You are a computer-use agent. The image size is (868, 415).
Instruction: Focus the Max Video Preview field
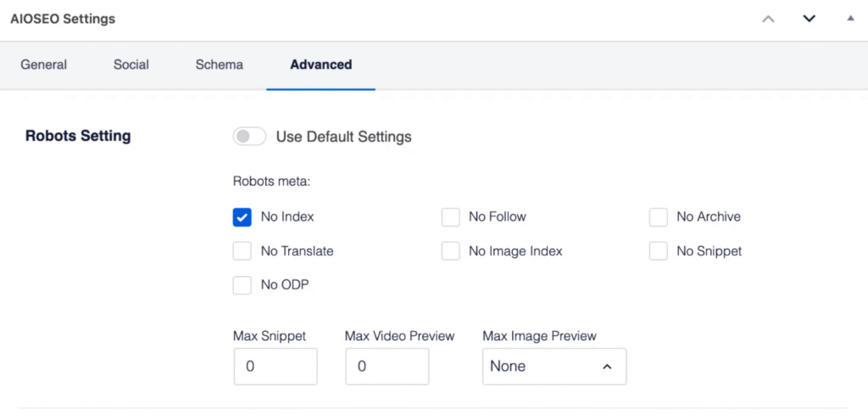[387, 367]
